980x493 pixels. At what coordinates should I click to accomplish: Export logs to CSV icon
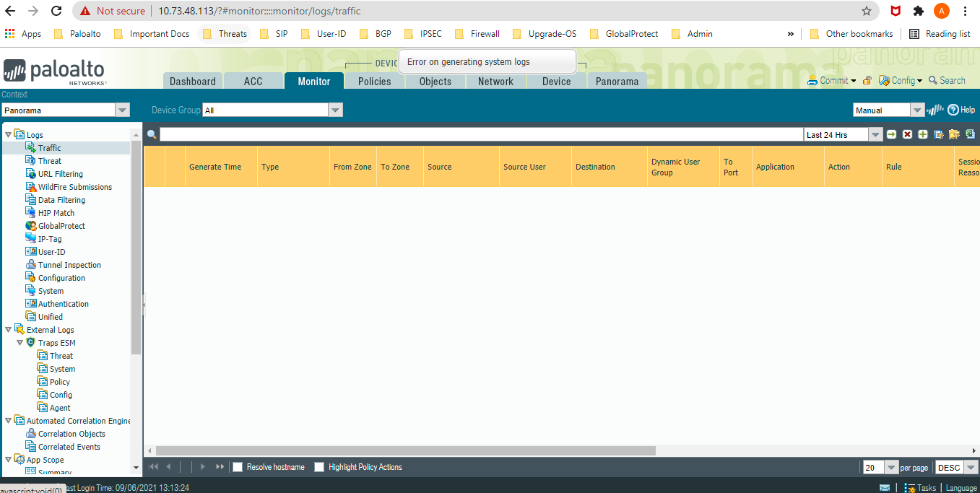[x=970, y=134]
